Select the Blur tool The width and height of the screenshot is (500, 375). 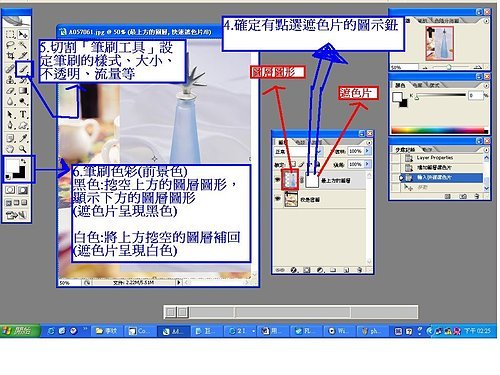point(10,101)
